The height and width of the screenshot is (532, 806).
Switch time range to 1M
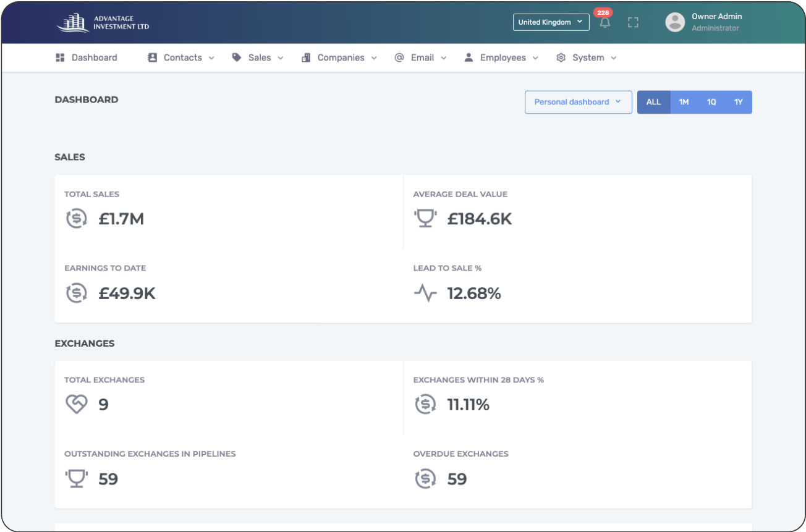(684, 103)
